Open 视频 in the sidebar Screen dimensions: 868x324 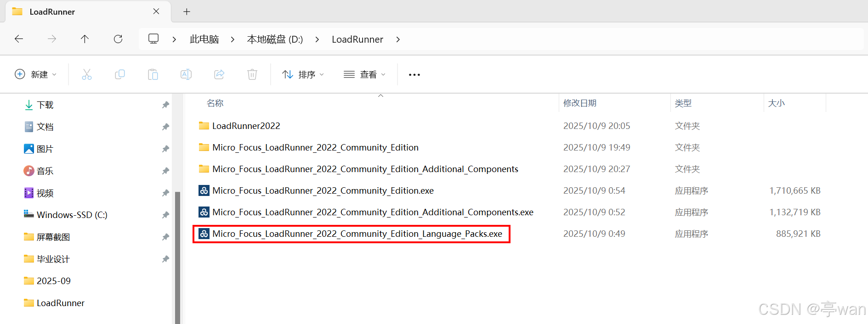coord(45,193)
